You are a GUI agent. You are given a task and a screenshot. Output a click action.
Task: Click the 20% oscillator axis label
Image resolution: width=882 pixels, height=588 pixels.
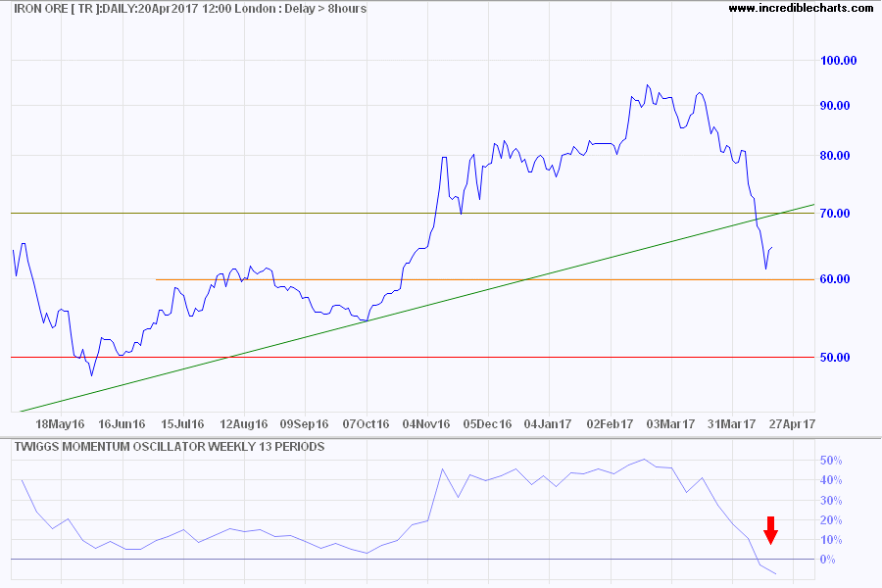coord(831,520)
